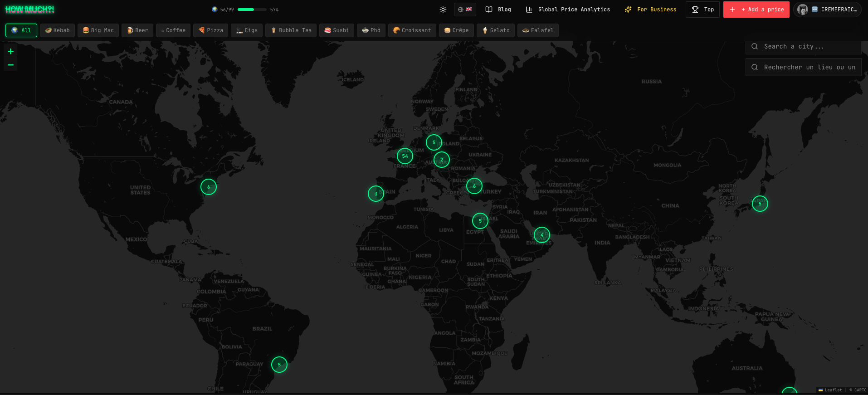Click the 54 cluster marker over France
Image resolution: width=868 pixels, height=395 pixels.
click(x=405, y=156)
